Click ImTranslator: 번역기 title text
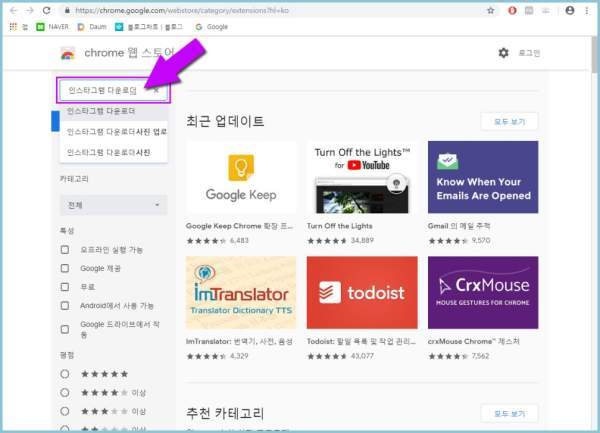 239,342
